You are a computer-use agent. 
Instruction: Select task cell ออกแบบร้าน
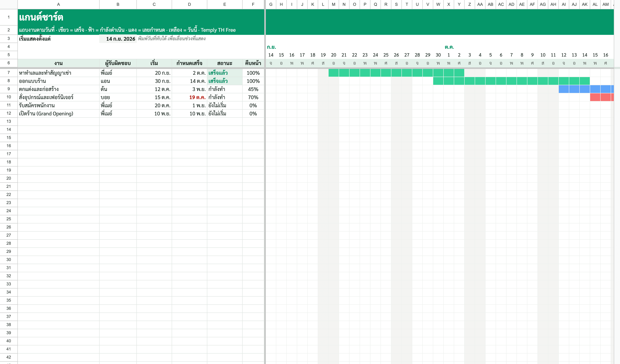pyautogui.click(x=59, y=81)
